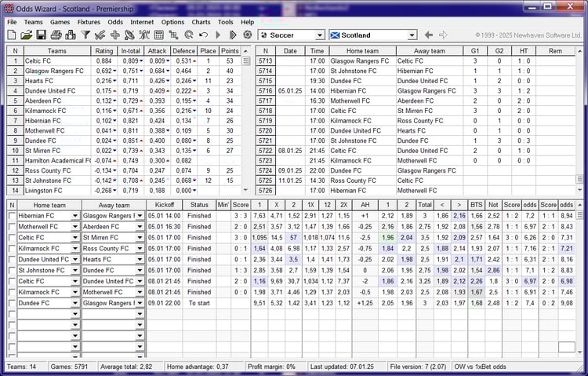Click the AH column header
588x376 pixels.
pos(365,205)
